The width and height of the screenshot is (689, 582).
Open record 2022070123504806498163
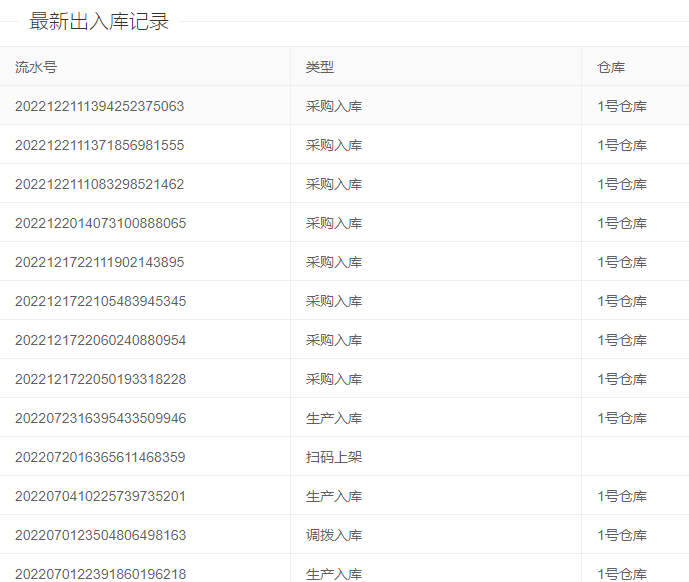pyautogui.click(x=100, y=535)
